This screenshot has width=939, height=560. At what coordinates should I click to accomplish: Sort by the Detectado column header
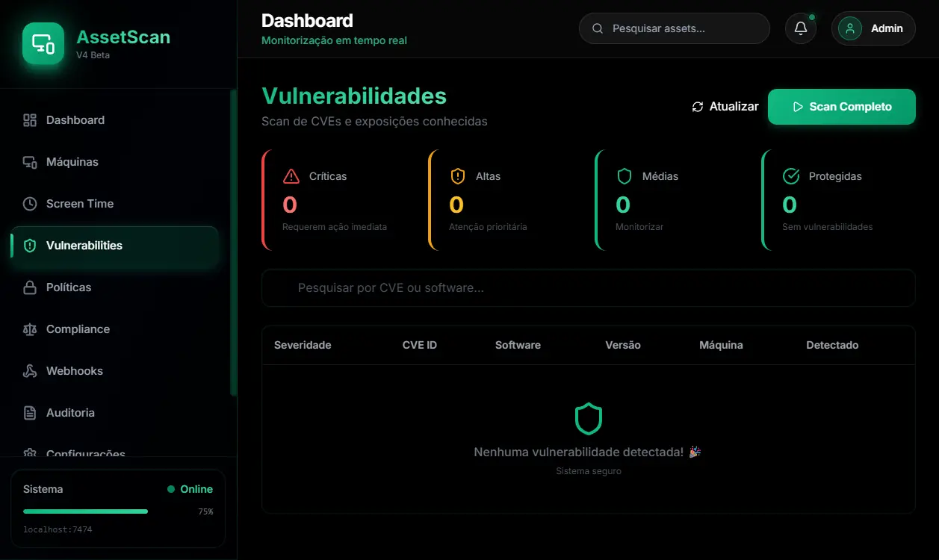(x=832, y=345)
